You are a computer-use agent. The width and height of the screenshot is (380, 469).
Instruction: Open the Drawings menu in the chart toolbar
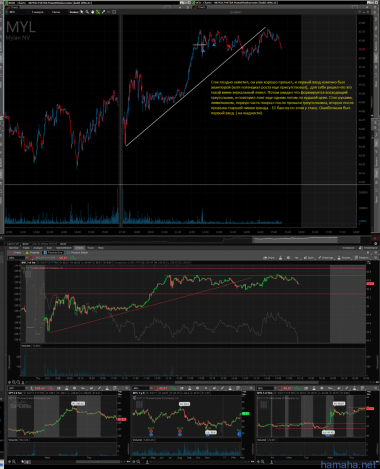pos(326,258)
